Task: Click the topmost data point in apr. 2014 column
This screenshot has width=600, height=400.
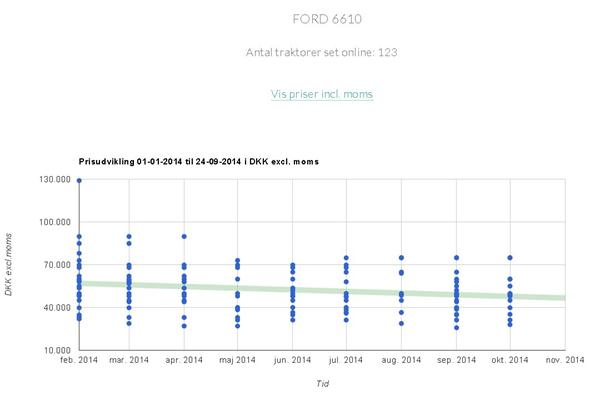Action: [x=184, y=237]
